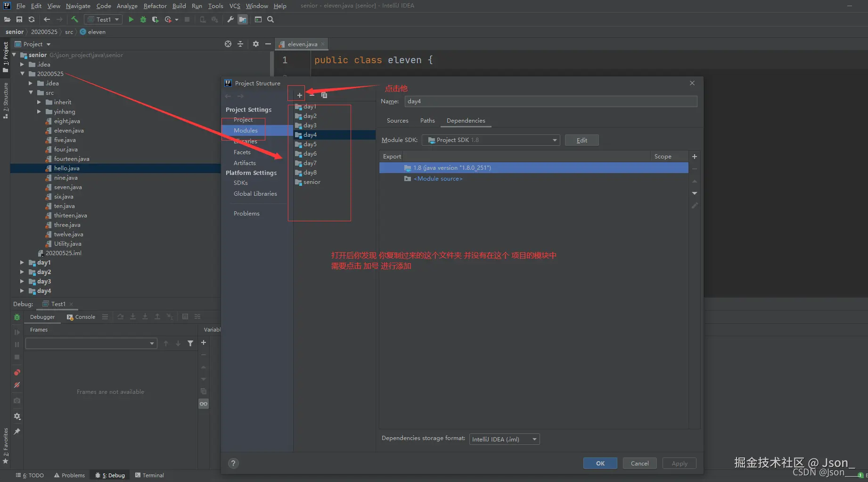Switch to the Sources tab
Viewport: 868px width, 482px height.
(x=397, y=121)
